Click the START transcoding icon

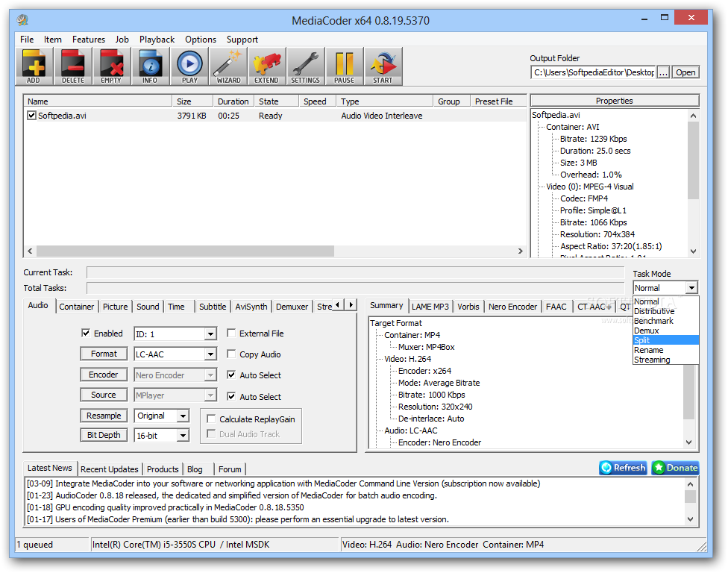pos(383,66)
